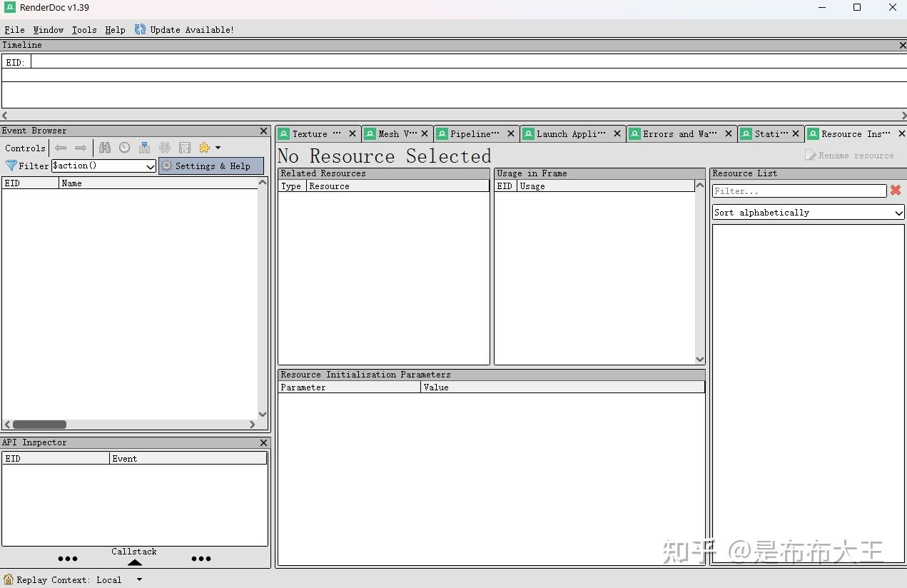Close the Texture tab

click(353, 133)
